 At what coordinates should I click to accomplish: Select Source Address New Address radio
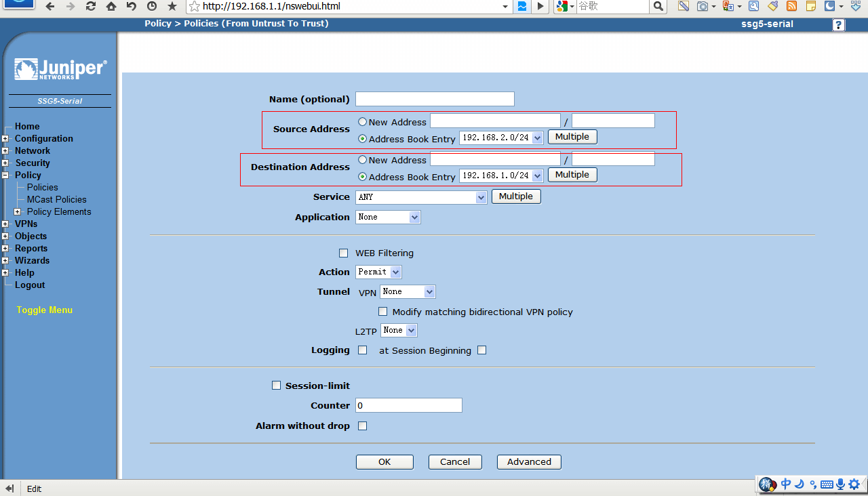point(363,122)
